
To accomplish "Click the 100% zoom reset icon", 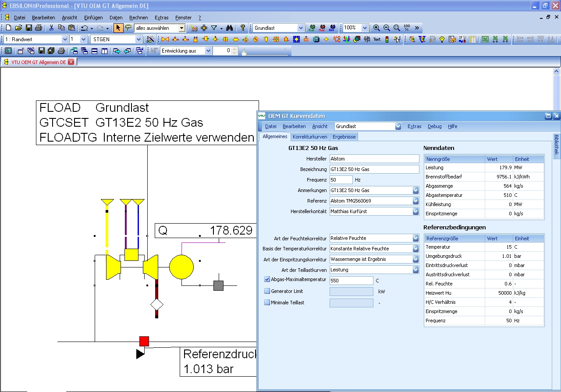I will click(407, 28).
